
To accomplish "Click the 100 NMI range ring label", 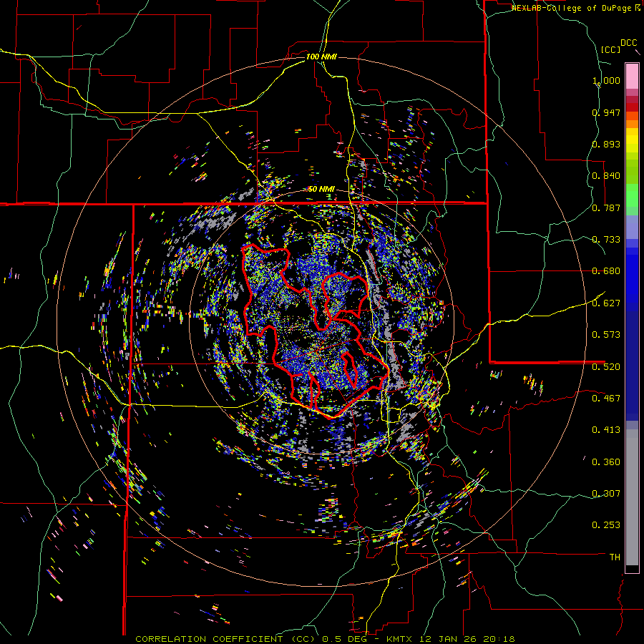I will (321, 57).
